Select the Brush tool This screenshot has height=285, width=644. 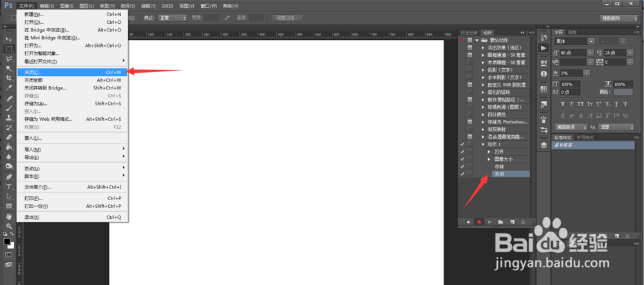tap(8, 108)
